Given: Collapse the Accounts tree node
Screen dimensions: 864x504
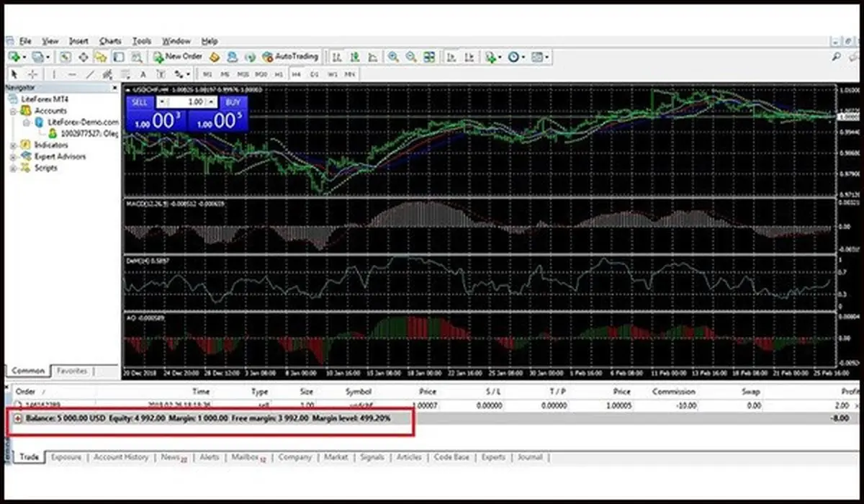Looking at the screenshot, I should tap(14, 112).
